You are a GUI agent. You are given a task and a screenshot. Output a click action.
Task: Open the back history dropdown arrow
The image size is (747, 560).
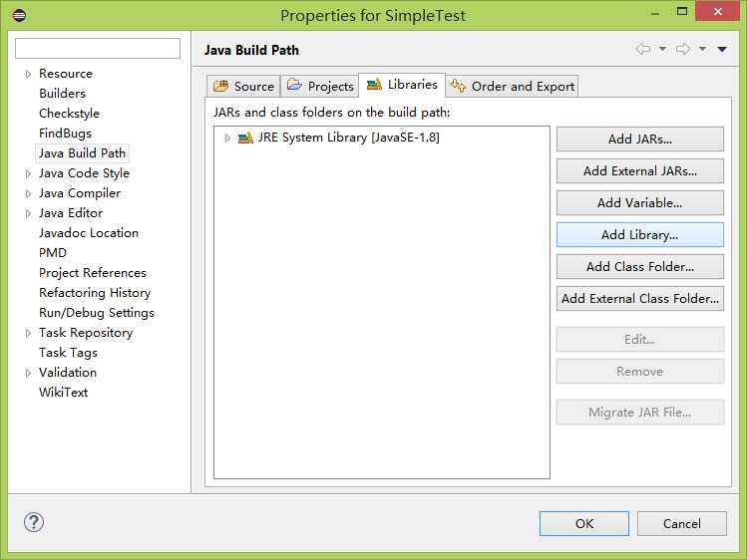(x=662, y=49)
